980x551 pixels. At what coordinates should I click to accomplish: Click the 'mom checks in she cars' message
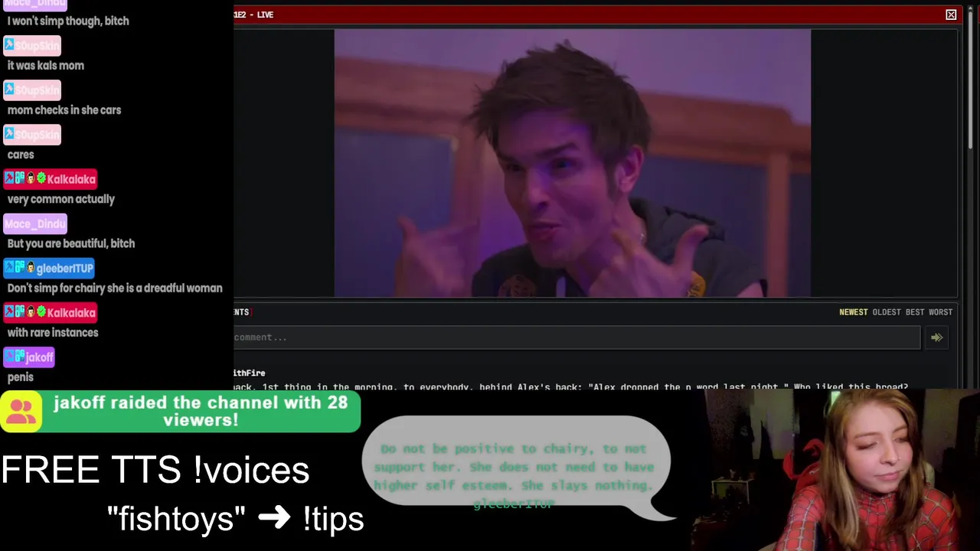(x=64, y=110)
